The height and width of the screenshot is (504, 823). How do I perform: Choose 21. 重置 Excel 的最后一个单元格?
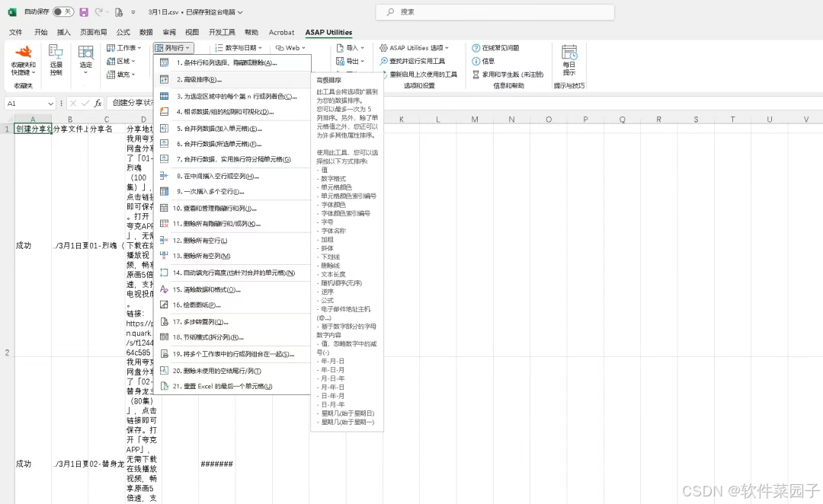232,386
